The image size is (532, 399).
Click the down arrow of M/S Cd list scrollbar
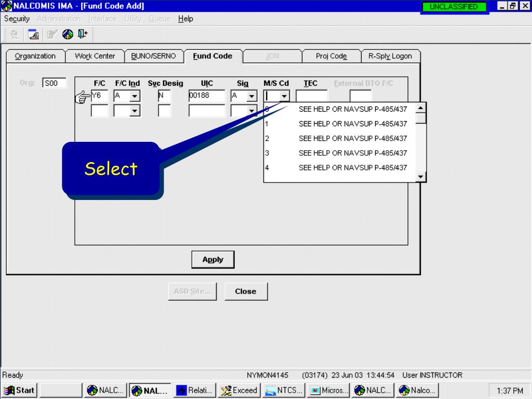click(421, 177)
